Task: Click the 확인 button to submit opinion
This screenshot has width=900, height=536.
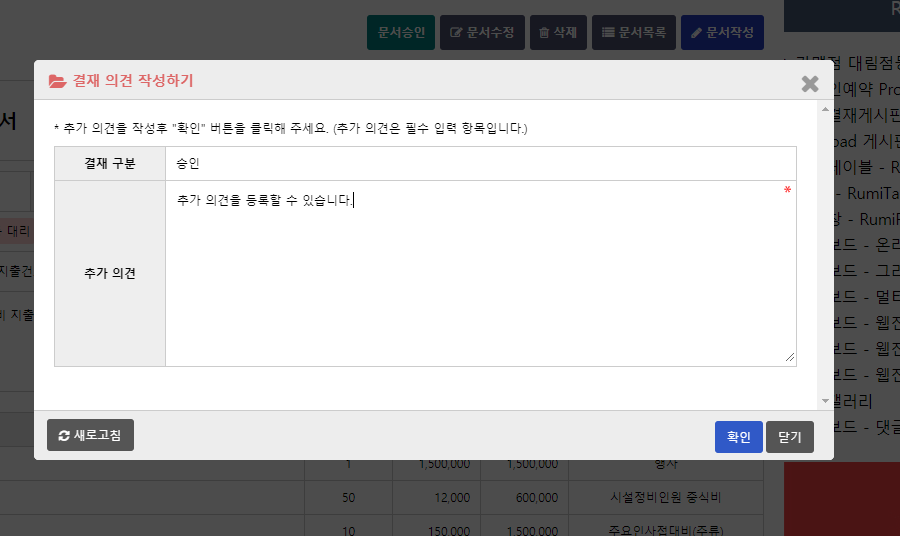Action: click(x=738, y=437)
